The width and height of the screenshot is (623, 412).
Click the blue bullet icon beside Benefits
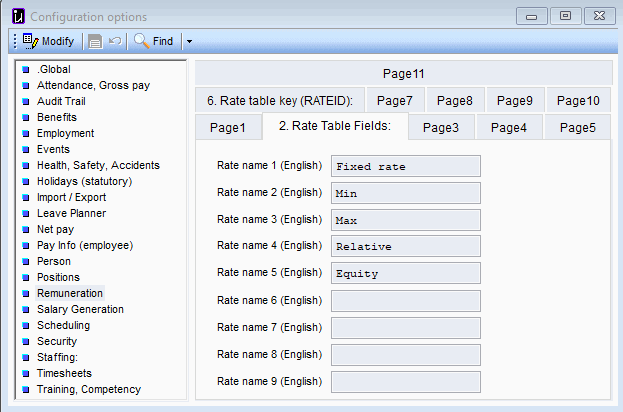pos(26,117)
